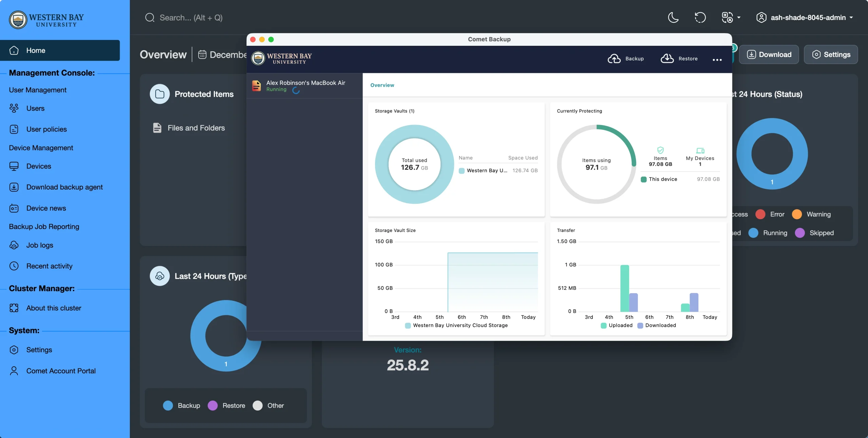Open Device news page

[x=46, y=208]
